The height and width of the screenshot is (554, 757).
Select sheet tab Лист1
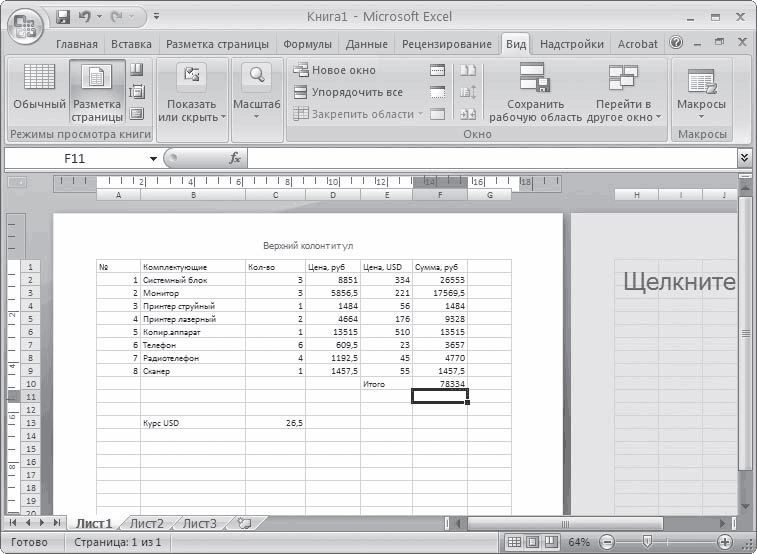click(94, 523)
